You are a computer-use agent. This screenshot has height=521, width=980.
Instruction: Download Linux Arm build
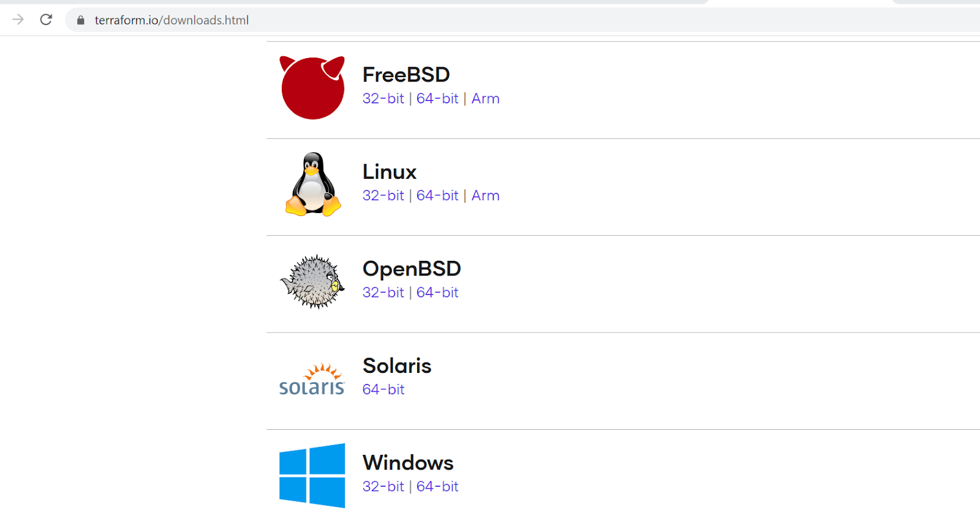pyautogui.click(x=486, y=195)
